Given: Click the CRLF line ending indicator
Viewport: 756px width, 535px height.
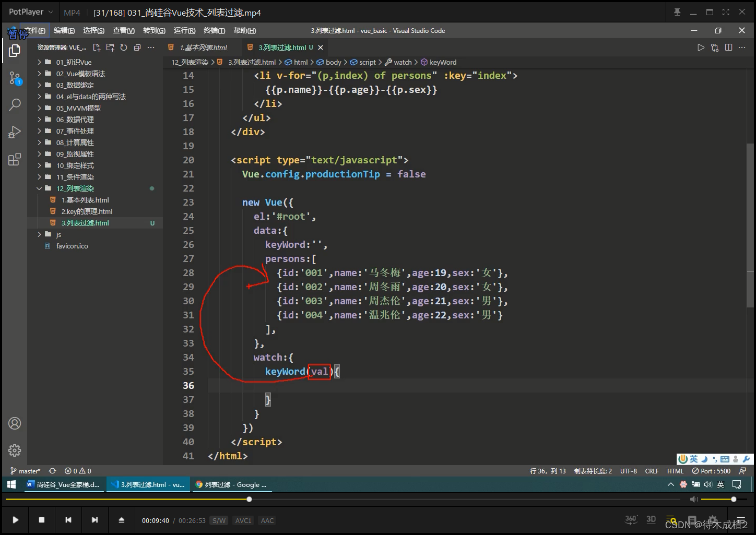Looking at the screenshot, I should (x=652, y=471).
